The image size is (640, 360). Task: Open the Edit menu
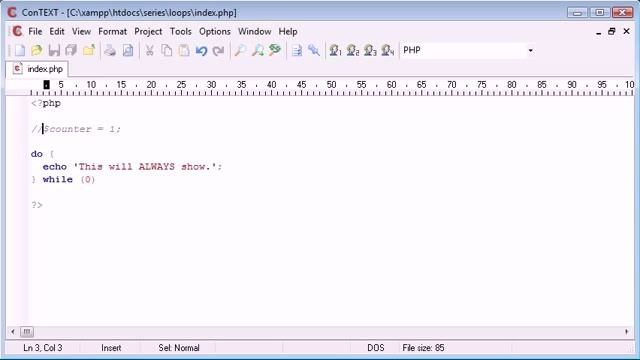57,31
